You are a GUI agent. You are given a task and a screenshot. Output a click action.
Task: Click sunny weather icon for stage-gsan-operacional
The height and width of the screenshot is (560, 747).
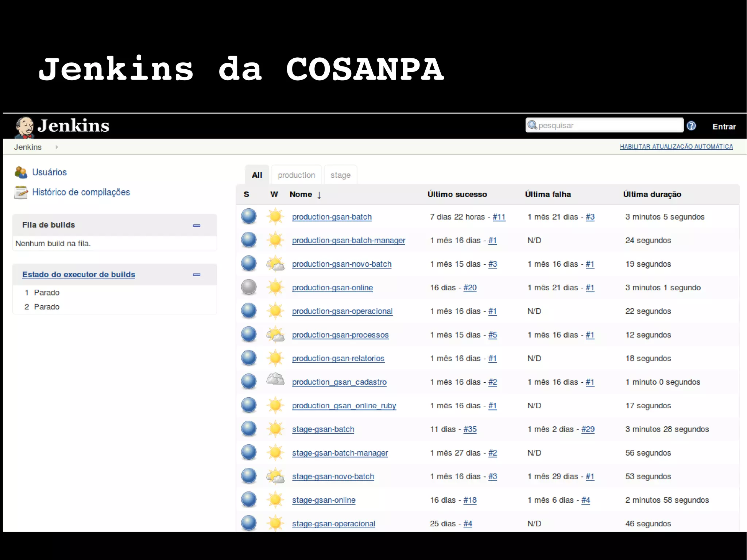(x=275, y=524)
